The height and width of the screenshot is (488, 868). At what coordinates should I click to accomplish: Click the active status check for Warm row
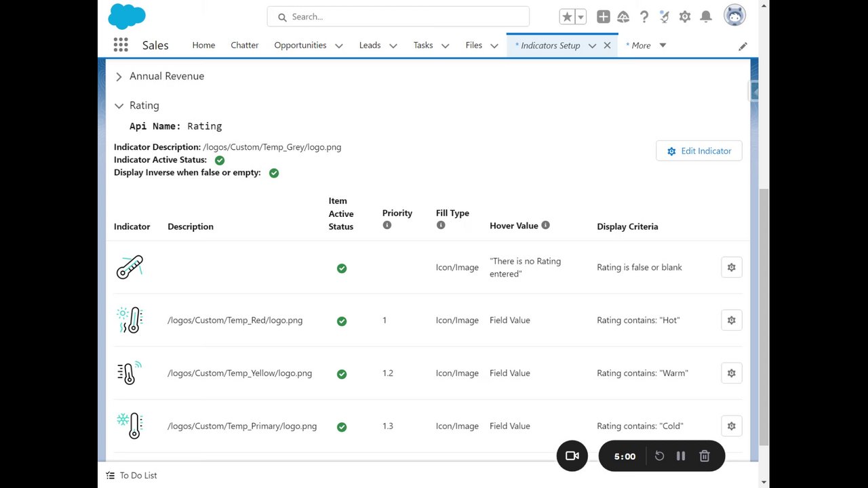pos(342,374)
